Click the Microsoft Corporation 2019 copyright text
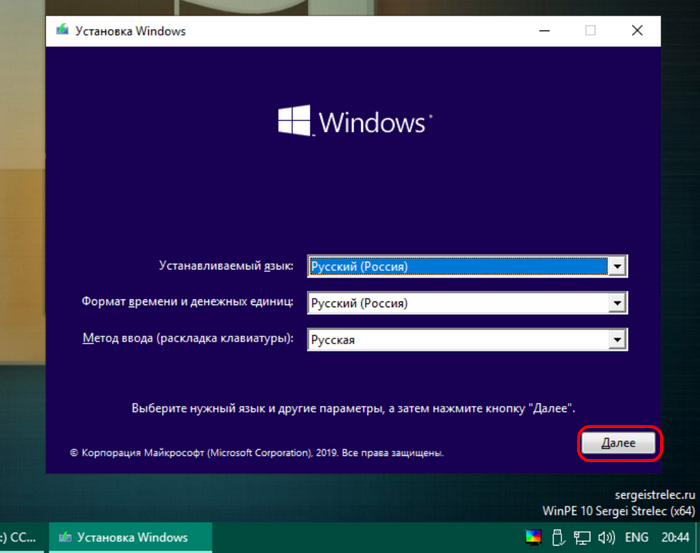 click(x=257, y=453)
